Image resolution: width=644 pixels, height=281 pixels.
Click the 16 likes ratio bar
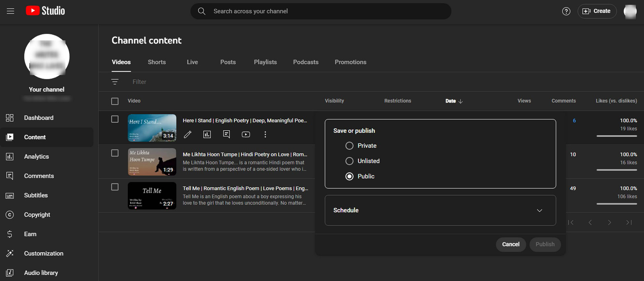tap(617, 170)
